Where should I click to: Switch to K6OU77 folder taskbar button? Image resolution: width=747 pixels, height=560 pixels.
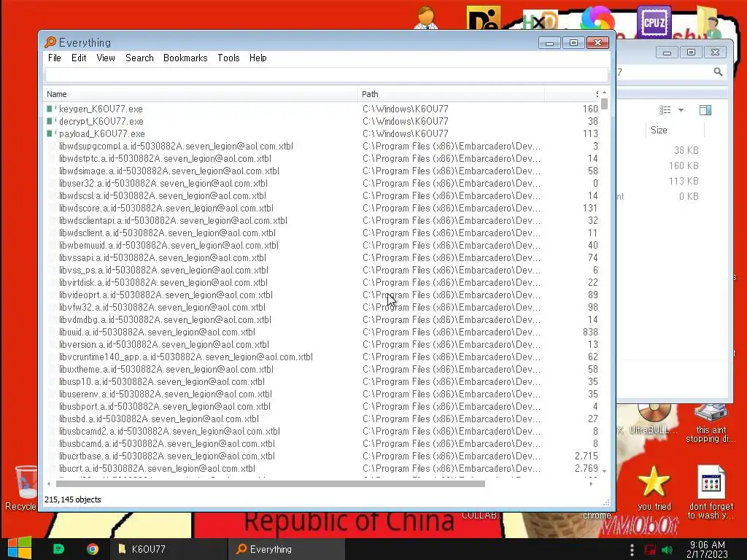click(169, 549)
